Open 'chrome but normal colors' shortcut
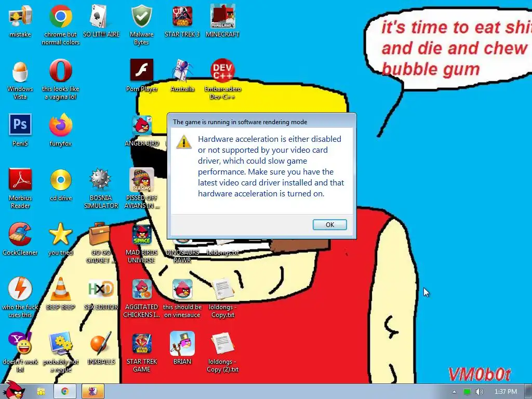The image size is (532, 399). tap(60, 16)
